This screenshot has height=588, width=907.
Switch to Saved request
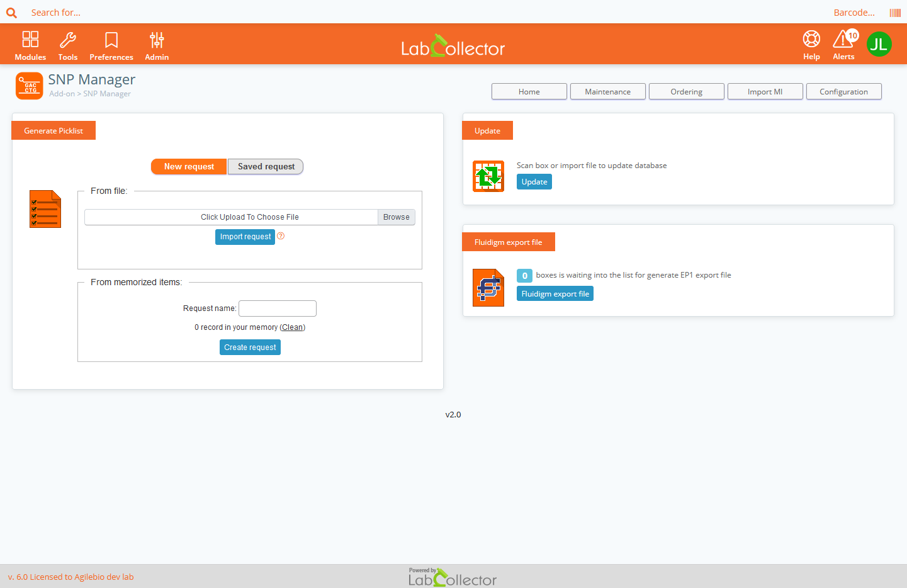[x=266, y=166]
